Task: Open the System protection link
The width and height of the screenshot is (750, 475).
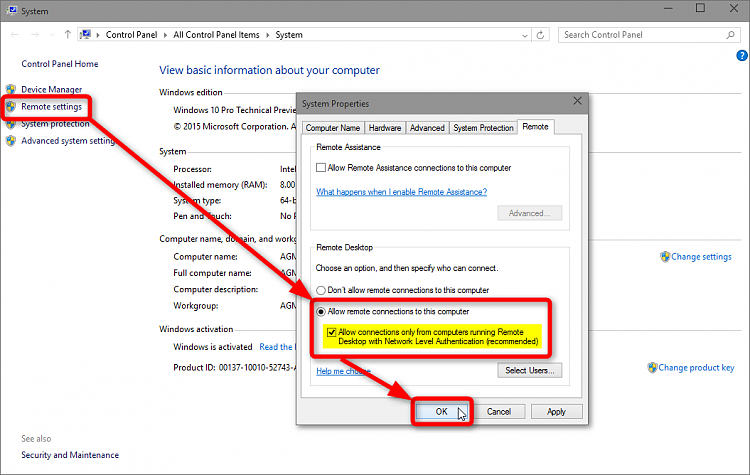Action: (55, 124)
